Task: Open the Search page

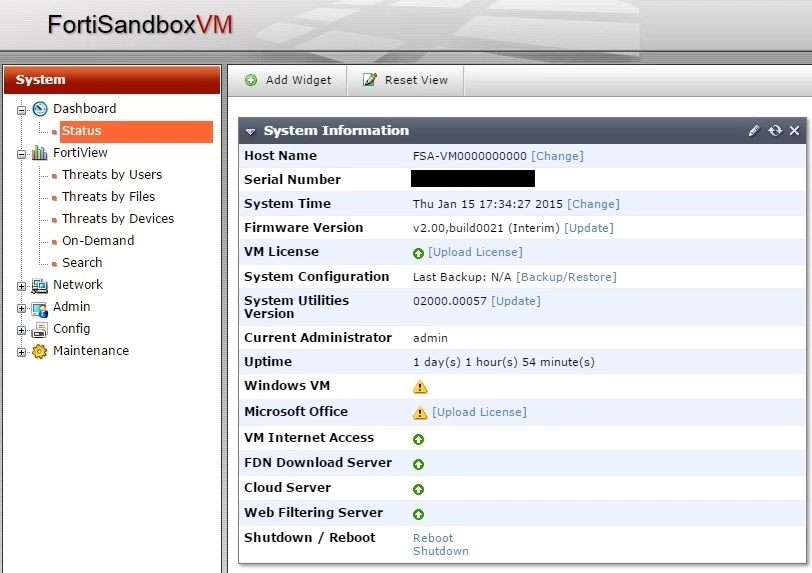Action: point(82,263)
